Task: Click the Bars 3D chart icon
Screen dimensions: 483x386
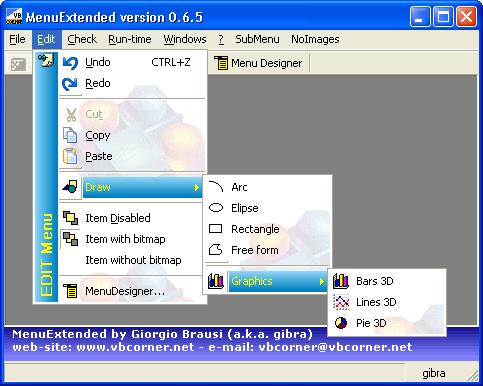Action: point(341,281)
